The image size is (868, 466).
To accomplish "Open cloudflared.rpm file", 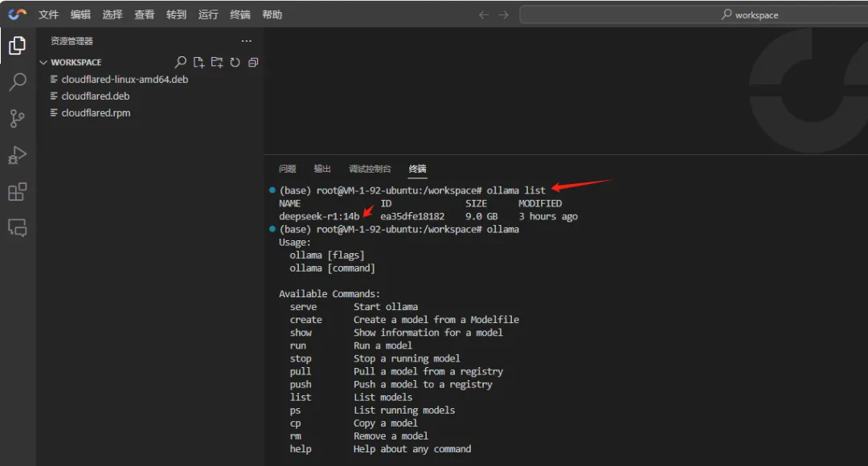I will tap(96, 112).
